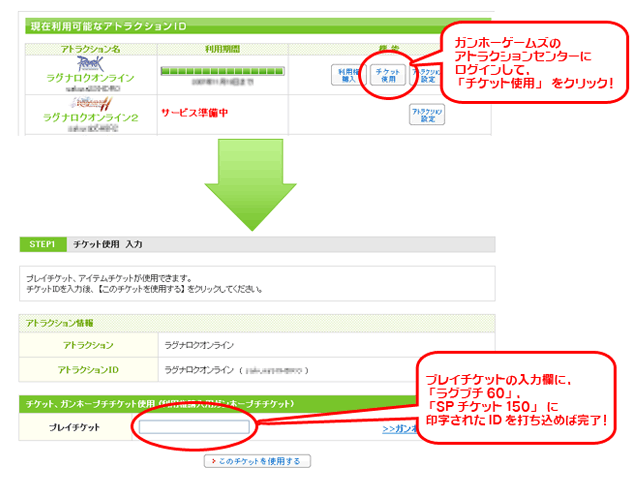Click the STEP1 label

pos(42,244)
